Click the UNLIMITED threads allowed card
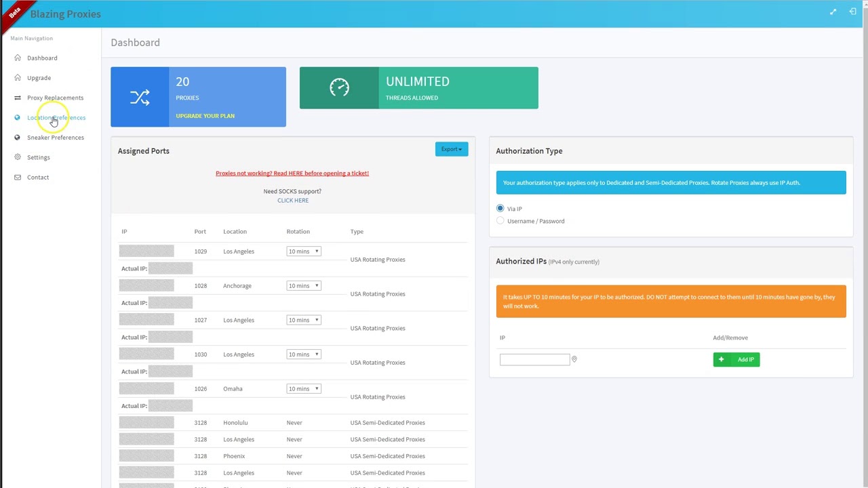 (x=419, y=87)
